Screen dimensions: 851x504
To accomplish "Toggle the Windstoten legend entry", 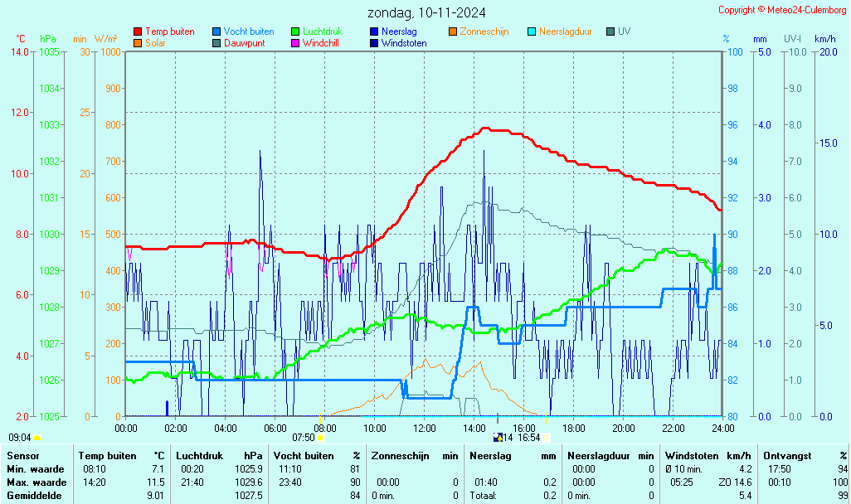I will (403, 43).
